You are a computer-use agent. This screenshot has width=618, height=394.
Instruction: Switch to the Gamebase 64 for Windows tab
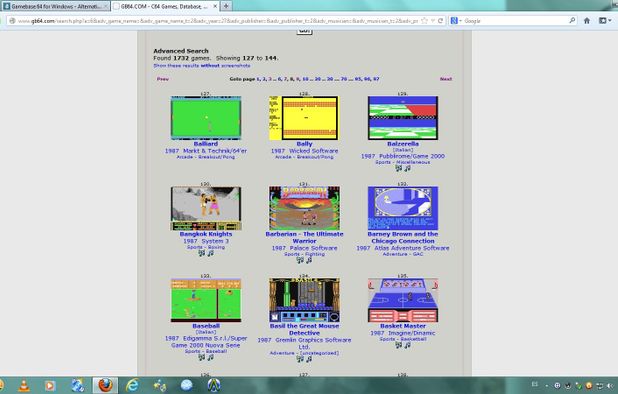click(x=55, y=6)
